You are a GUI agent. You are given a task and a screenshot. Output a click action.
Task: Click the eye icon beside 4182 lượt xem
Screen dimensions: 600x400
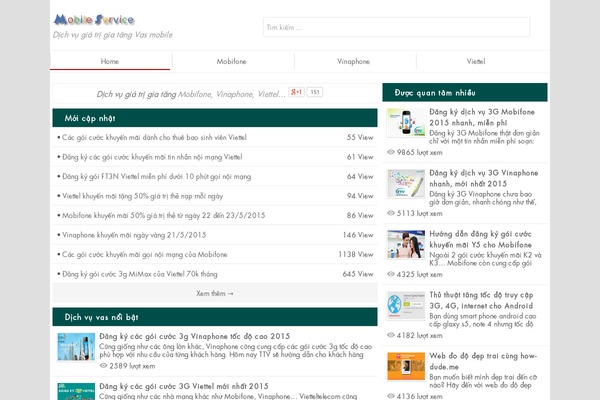pyautogui.click(x=391, y=335)
